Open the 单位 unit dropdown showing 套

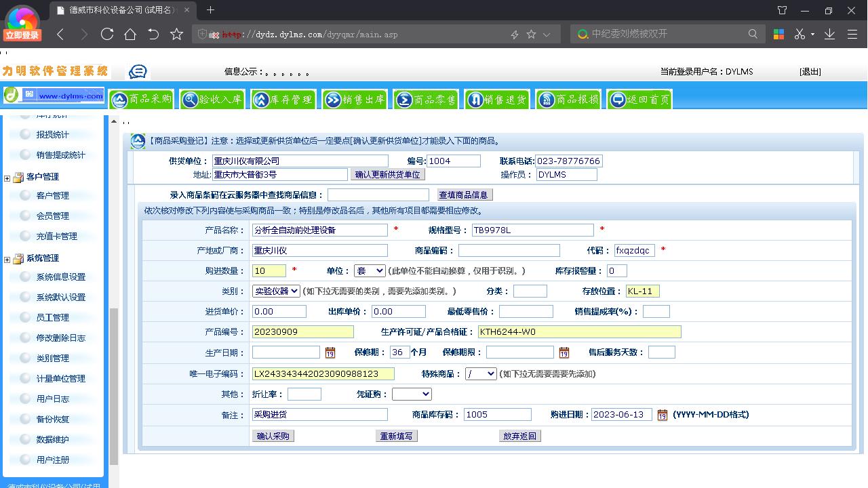tap(370, 270)
